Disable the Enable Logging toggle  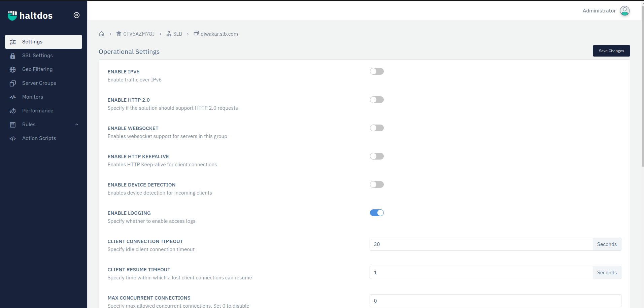(377, 213)
